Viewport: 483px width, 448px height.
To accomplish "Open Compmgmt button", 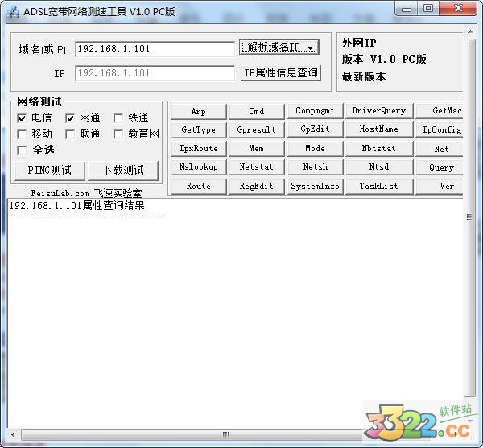I will coord(315,111).
